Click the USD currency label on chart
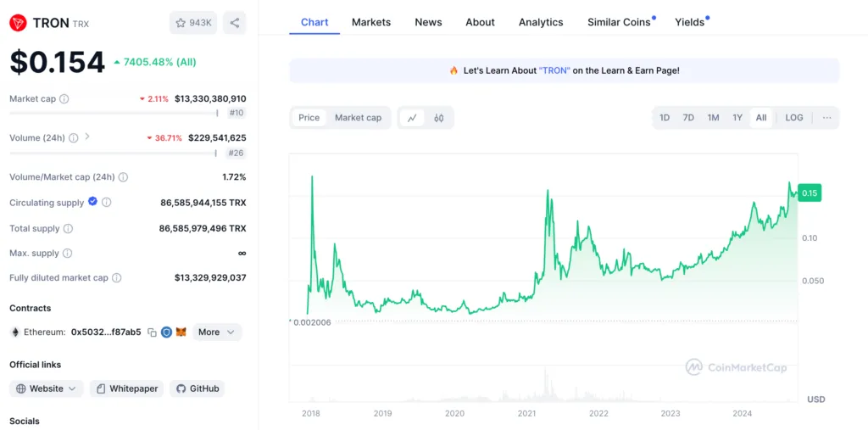The image size is (868, 430). 816,399
